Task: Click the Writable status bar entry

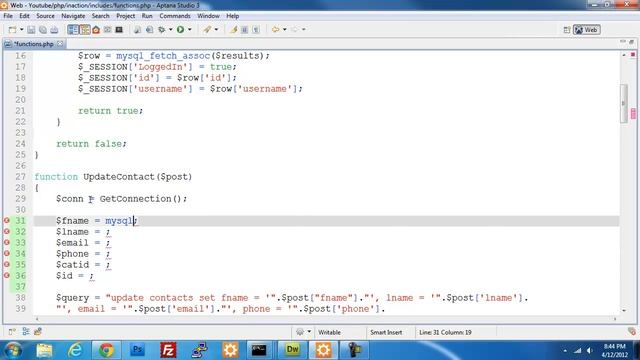Action: (x=329, y=332)
